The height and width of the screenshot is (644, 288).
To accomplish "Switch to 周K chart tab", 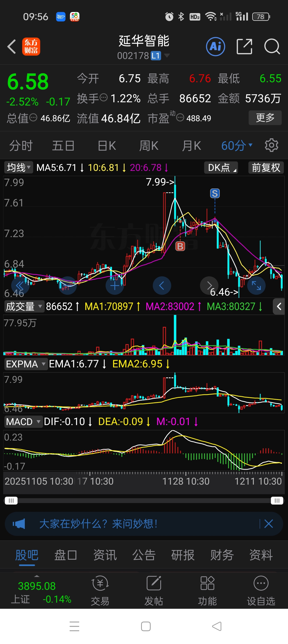I will coord(149,146).
